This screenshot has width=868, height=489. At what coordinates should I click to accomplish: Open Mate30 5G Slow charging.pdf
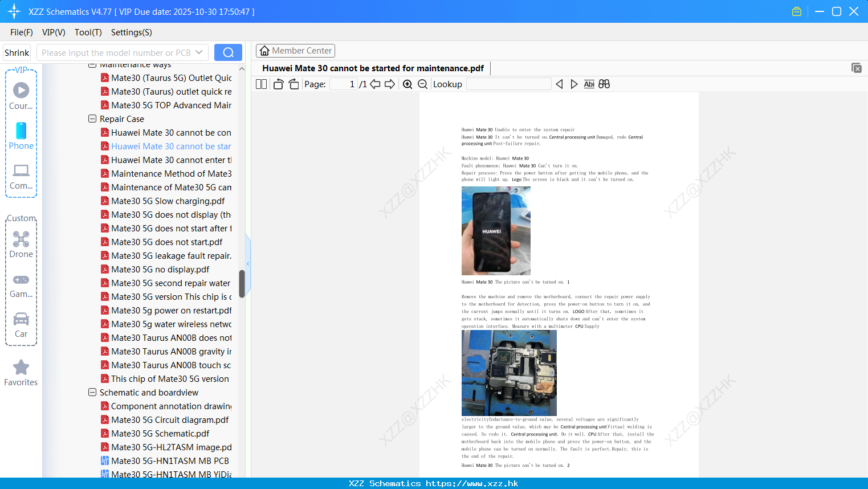(x=163, y=201)
